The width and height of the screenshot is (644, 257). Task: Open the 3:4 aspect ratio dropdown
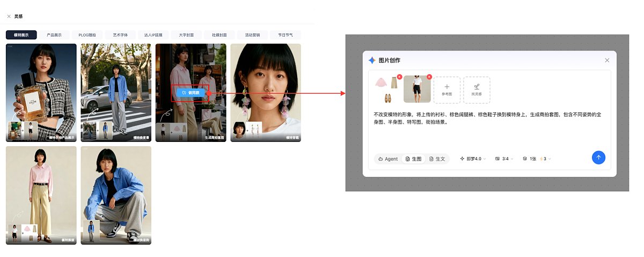[x=504, y=159]
